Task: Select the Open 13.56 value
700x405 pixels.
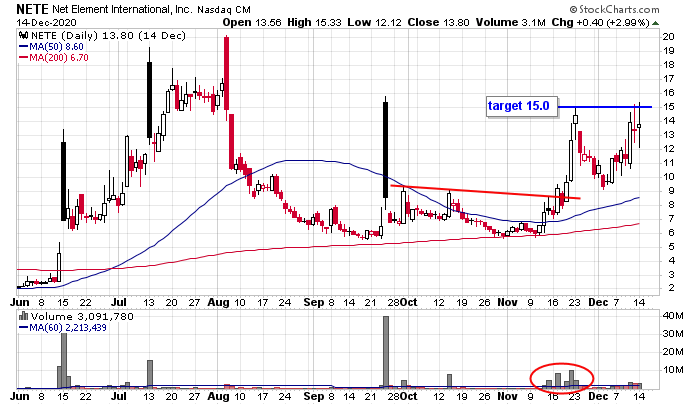Action: 252,22
